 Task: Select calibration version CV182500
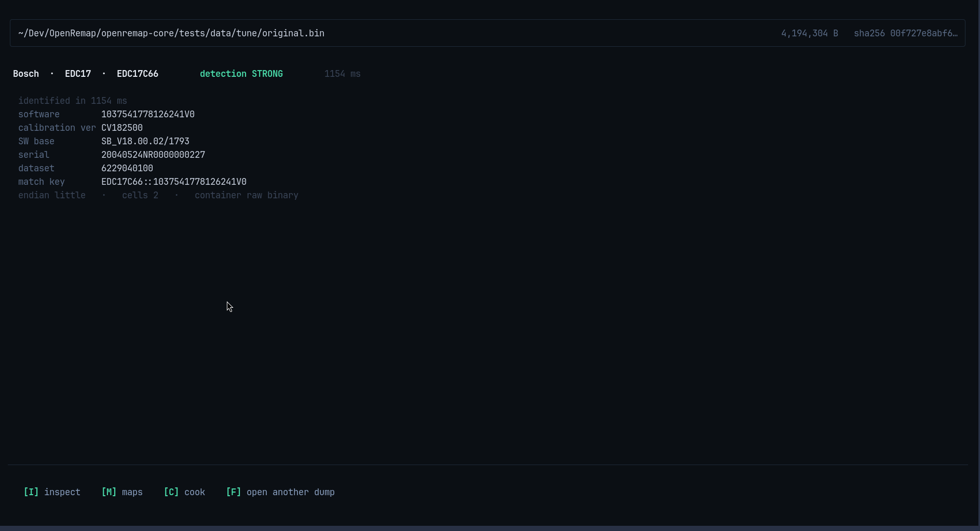click(122, 128)
